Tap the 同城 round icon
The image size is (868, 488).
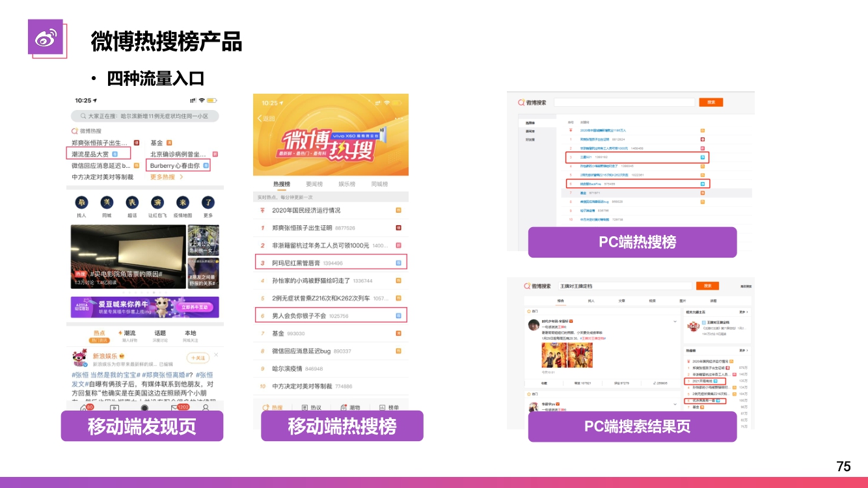point(107,202)
